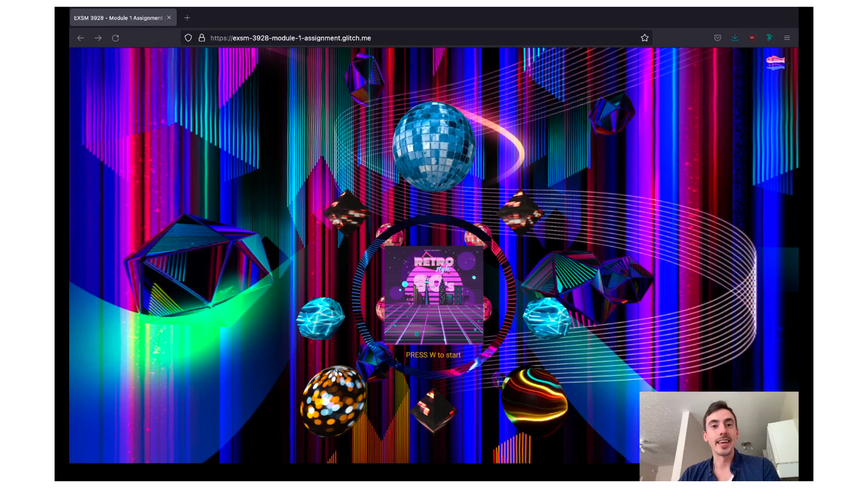Click the orange bokeh sphere
Viewport: 868px width, 488px height.
pyautogui.click(x=333, y=401)
